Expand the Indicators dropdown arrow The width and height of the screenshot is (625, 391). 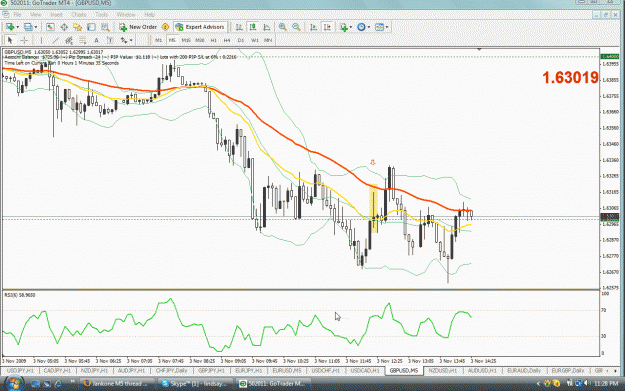(351, 27)
